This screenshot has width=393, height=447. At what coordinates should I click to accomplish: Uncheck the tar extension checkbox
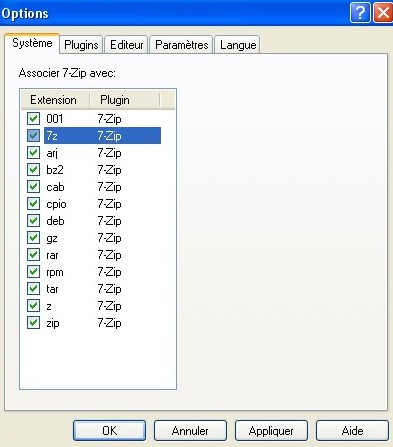pos(33,289)
